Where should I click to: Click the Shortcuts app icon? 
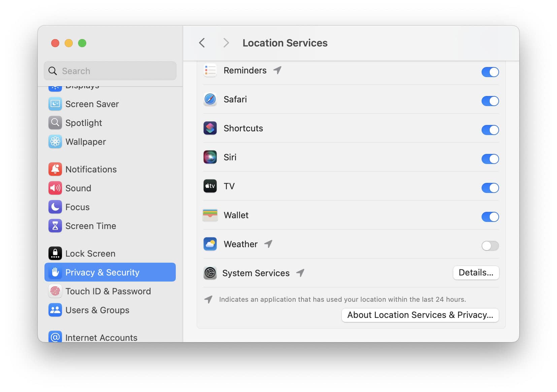210,128
